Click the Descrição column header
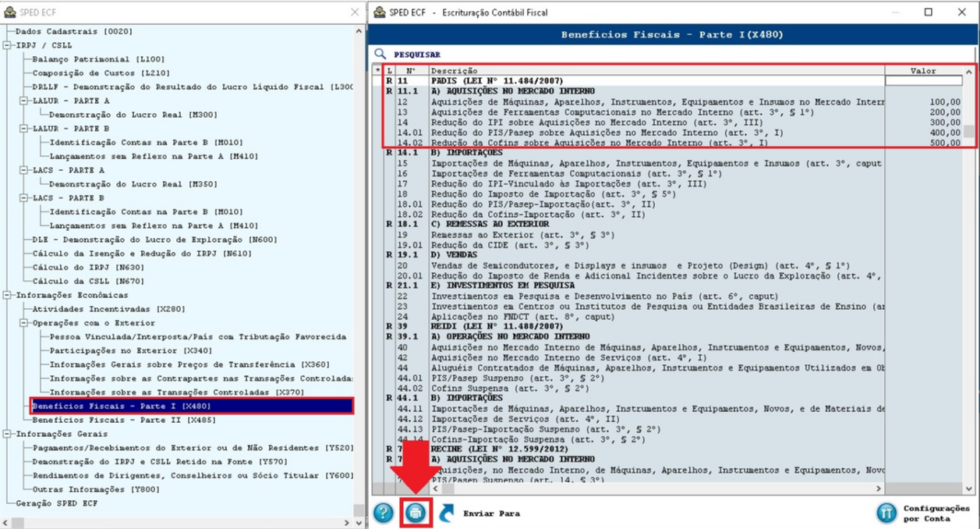The image size is (980, 529). pyautogui.click(x=656, y=71)
